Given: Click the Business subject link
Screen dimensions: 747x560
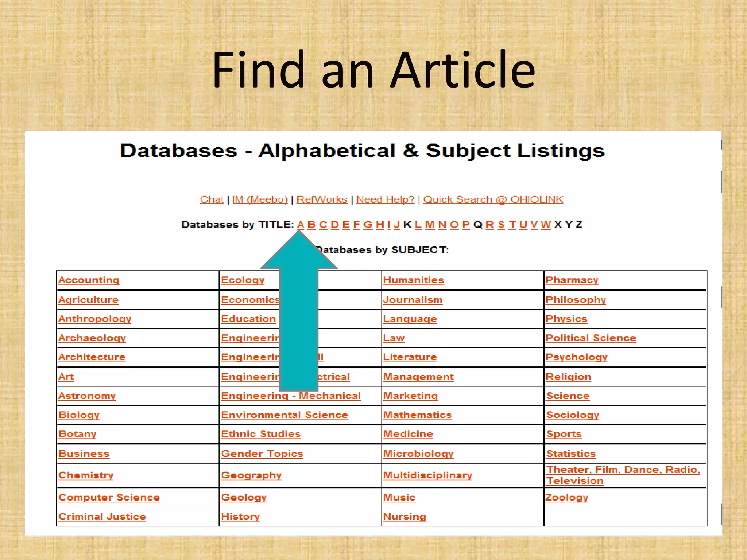Looking at the screenshot, I should pyautogui.click(x=84, y=454).
